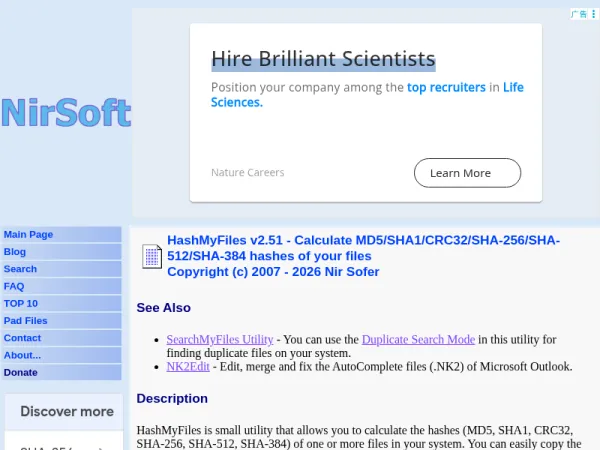Click the 广告 ad label

[579, 14]
